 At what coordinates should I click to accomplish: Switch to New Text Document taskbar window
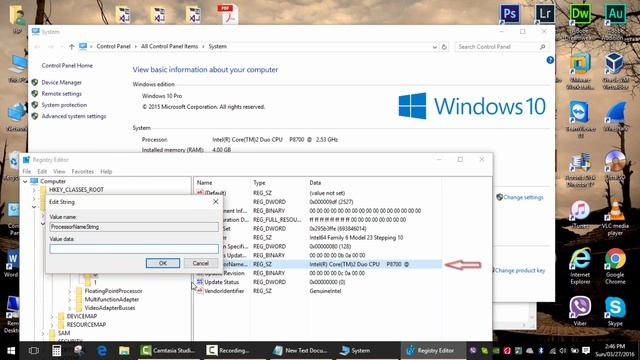[x=300, y=351]
